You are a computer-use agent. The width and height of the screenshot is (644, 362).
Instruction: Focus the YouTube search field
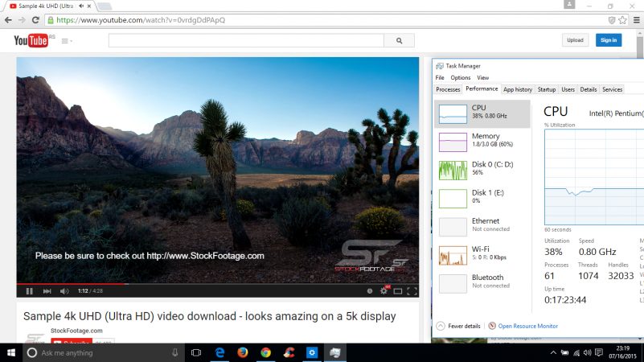[246, 41]
